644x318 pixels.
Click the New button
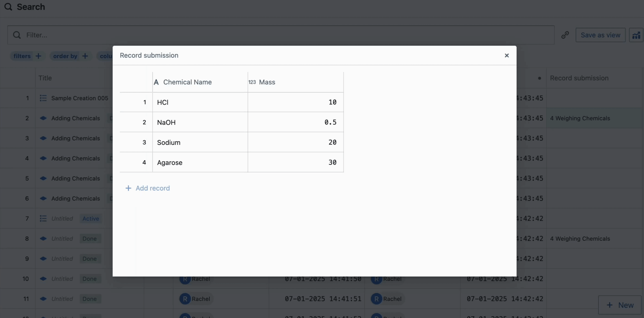tap(620, 305)
